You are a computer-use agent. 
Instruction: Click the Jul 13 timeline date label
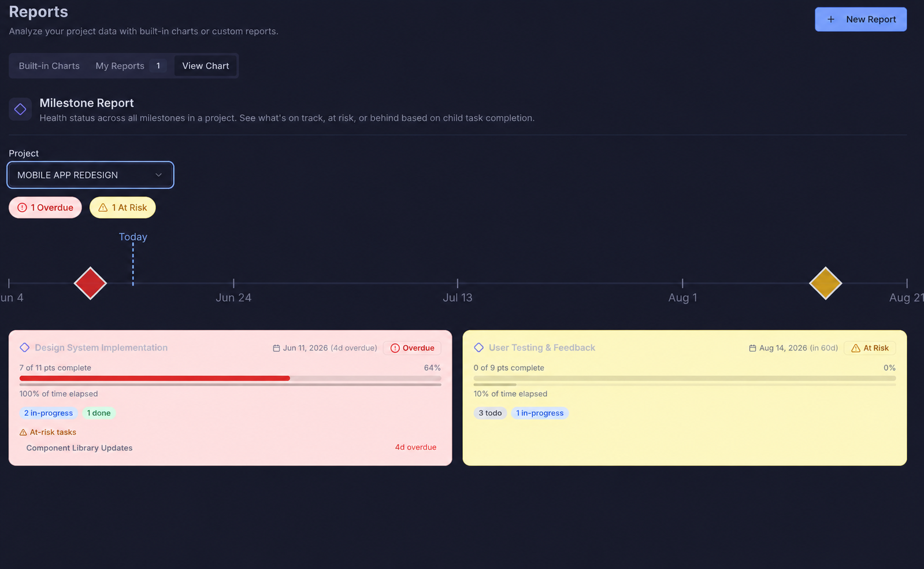[x=458, y=297]
